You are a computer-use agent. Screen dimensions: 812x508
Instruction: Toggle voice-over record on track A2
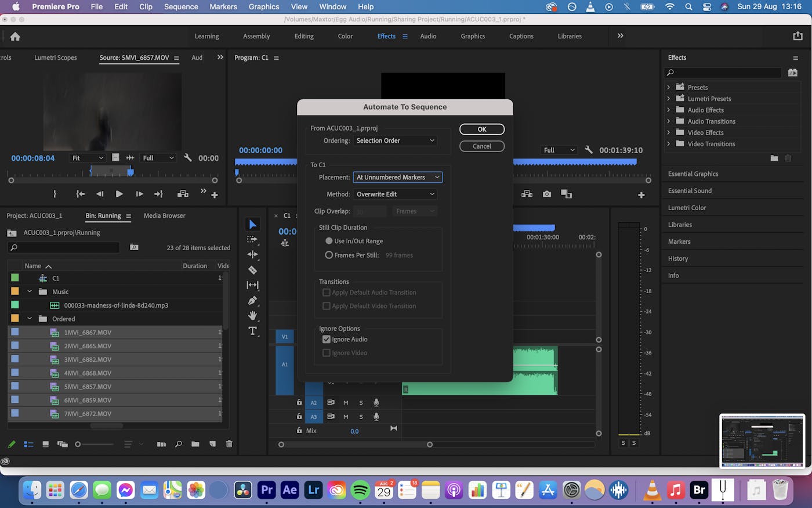pyautogui.click(x=376, y=402)
